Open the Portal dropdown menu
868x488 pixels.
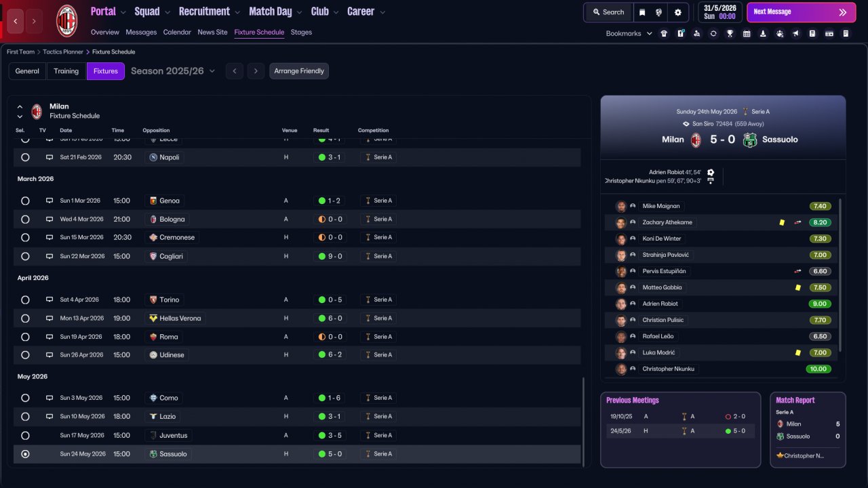click(109, 12)
